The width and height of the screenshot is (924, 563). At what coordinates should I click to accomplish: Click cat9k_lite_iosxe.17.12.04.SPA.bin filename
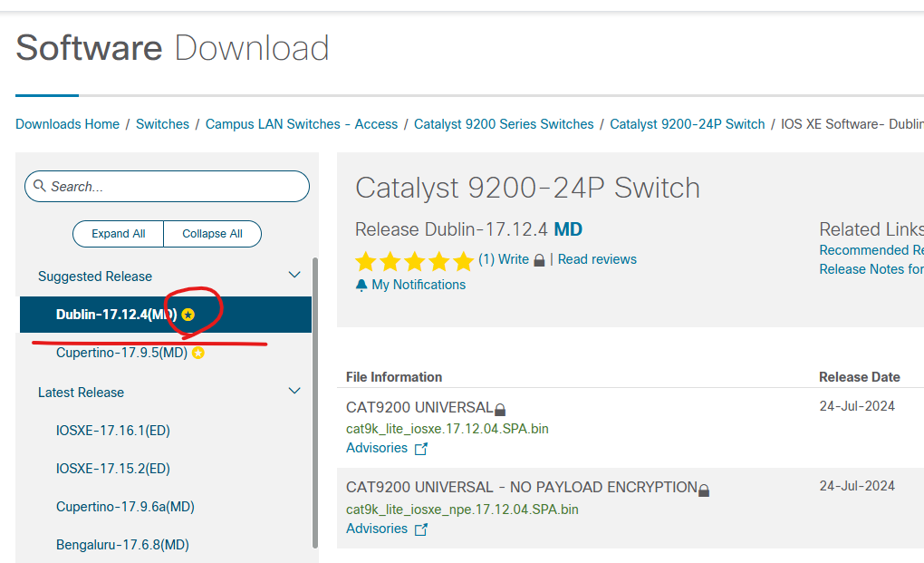(x=448, y=429)
